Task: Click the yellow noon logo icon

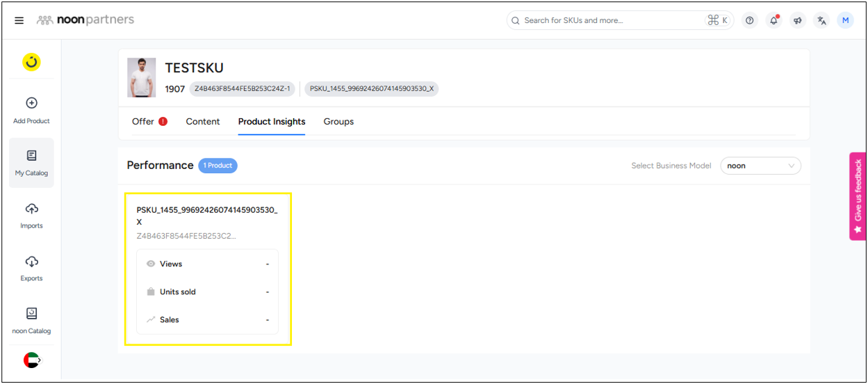Action: [31, 63]
